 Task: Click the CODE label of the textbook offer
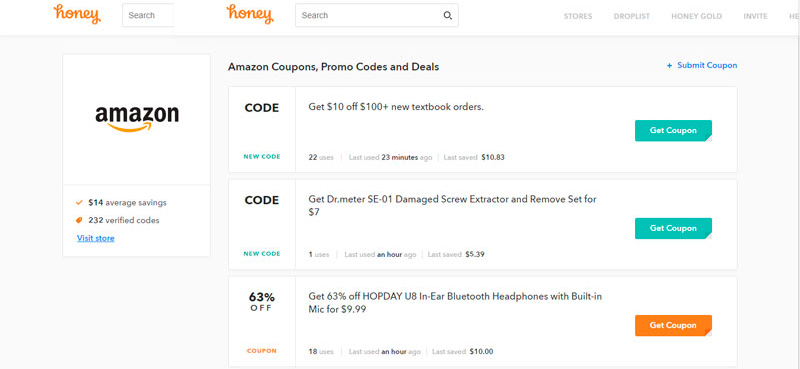[262, 108]
